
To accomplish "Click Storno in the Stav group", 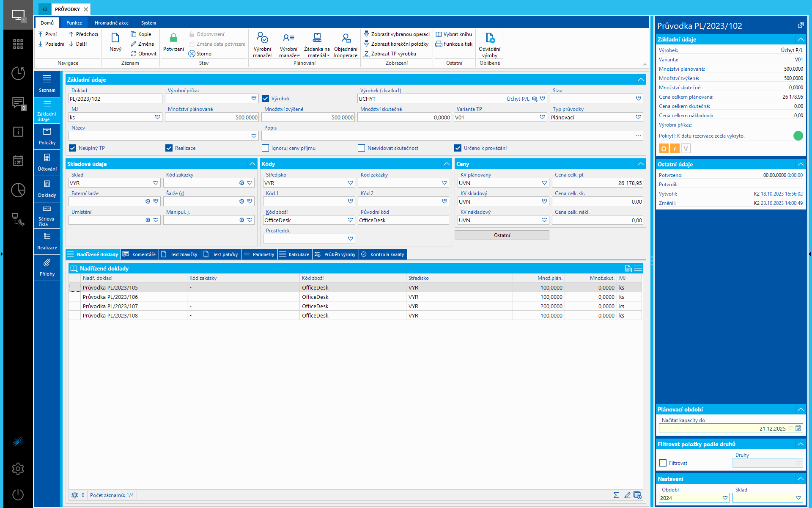I will click(x=200, y=54).
